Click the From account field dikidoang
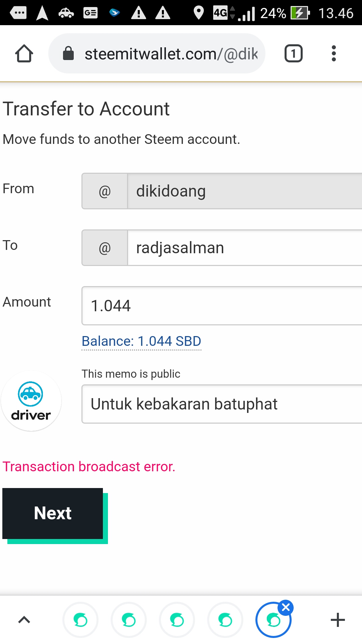This screenshot has width=362, height=644. [245, 191]
